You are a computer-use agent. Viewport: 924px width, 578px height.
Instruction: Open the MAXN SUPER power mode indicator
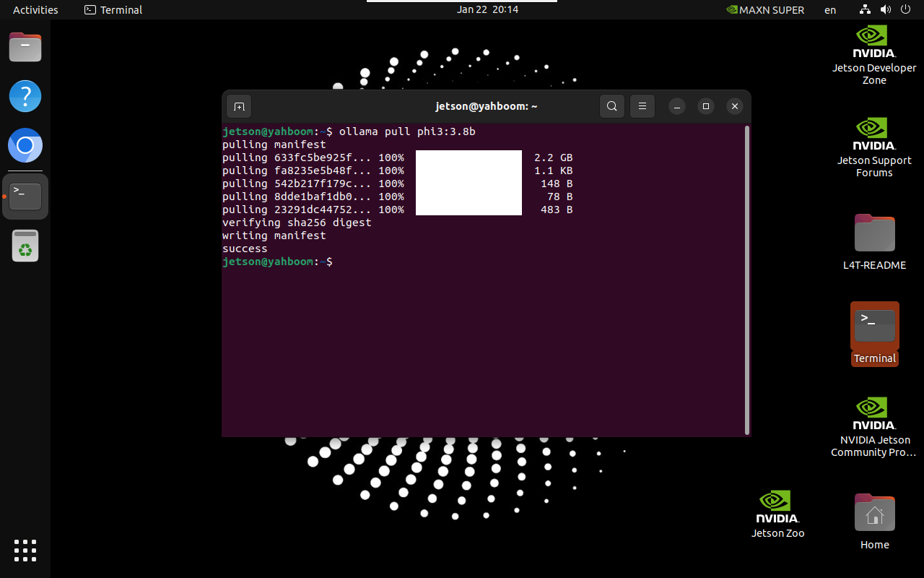(765, 9)
